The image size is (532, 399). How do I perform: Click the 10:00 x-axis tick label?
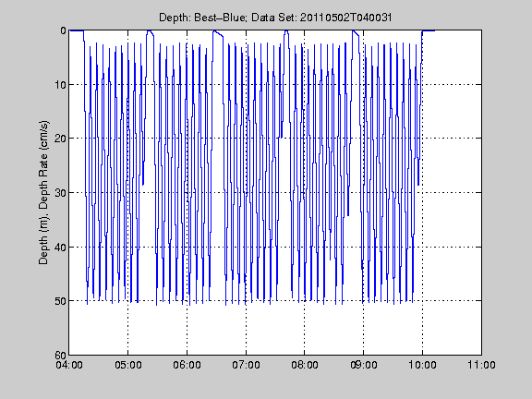tap(422, 365)
